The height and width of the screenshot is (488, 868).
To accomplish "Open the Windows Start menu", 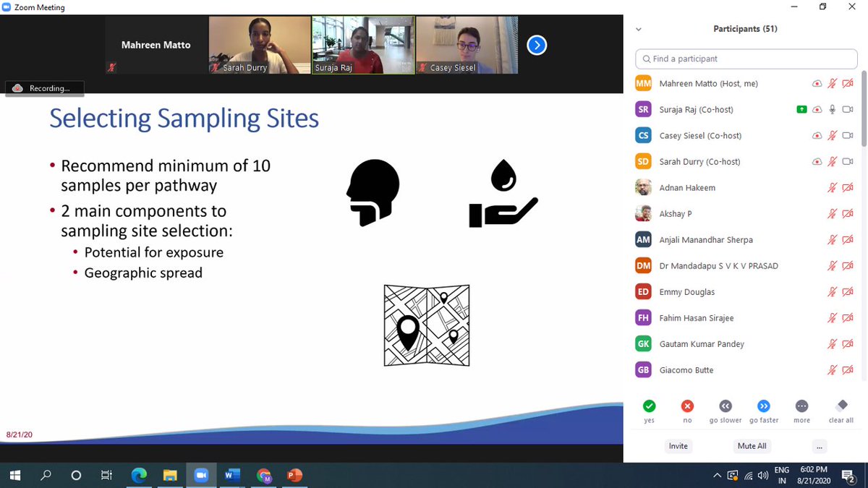I will (x=14, y=475).
